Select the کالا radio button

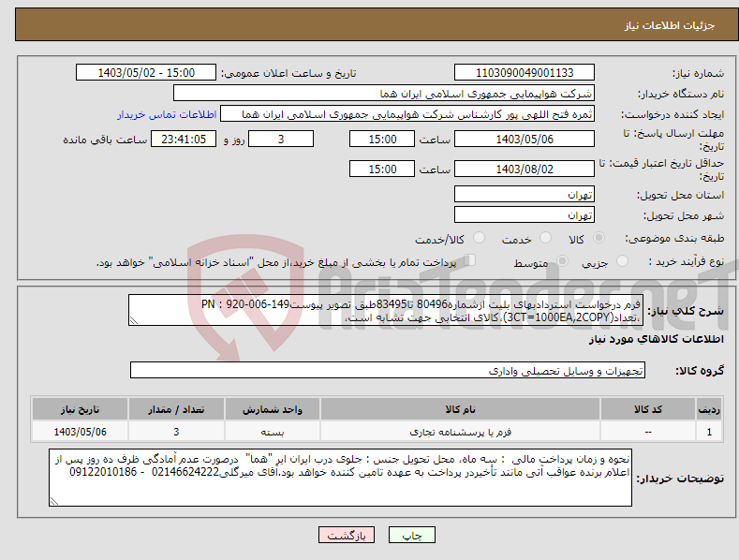[x=599, y=238]
